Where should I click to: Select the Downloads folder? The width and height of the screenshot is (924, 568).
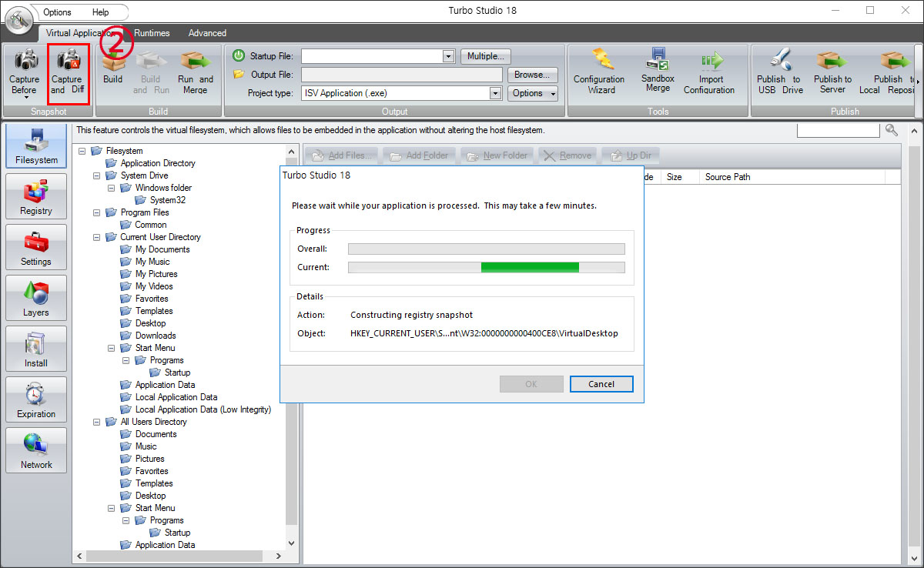click(156, 336)
